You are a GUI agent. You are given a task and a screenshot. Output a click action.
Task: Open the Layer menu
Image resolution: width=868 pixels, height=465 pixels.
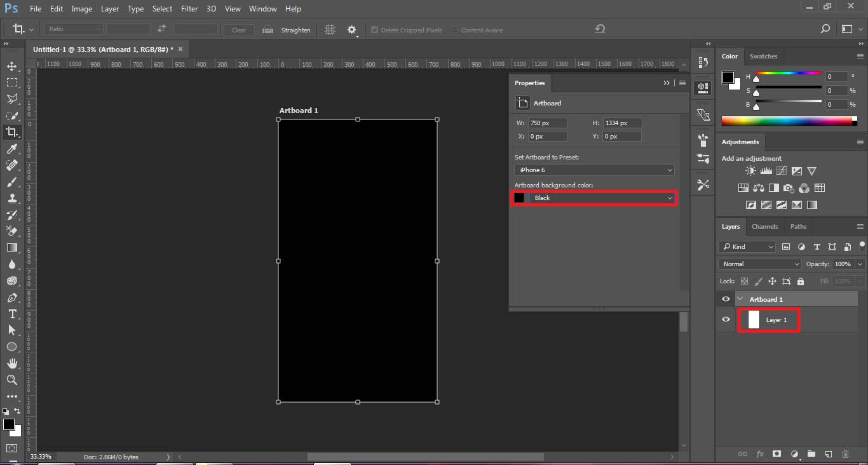[x=110, y=9]
